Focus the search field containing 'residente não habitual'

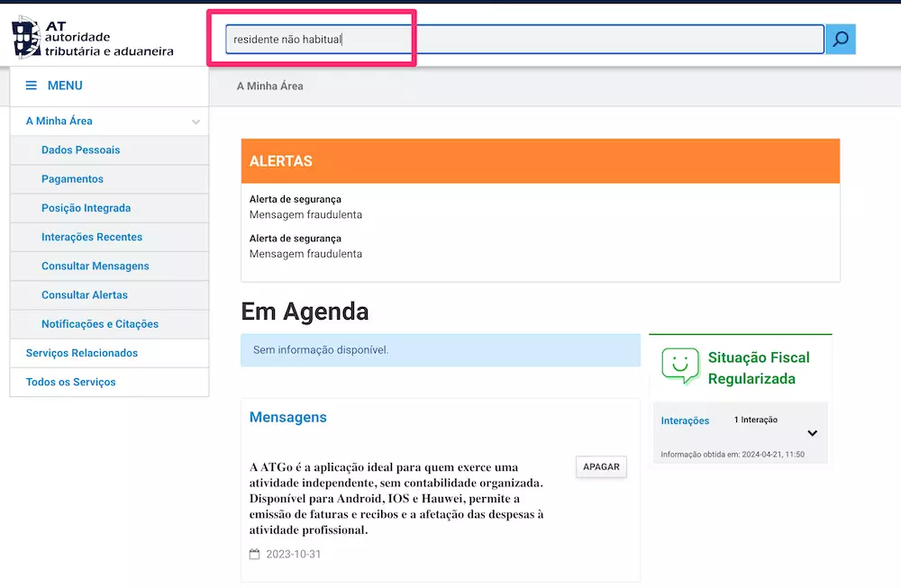524,39
